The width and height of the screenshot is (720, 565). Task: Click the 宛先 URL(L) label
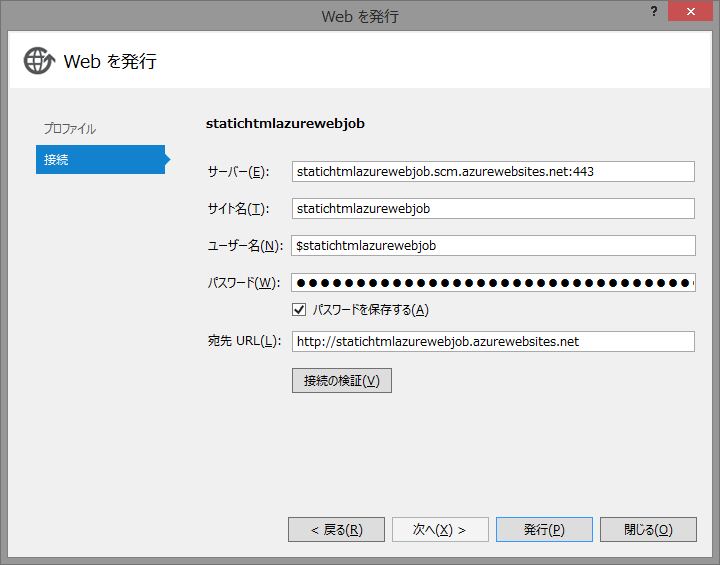(243, 342)
